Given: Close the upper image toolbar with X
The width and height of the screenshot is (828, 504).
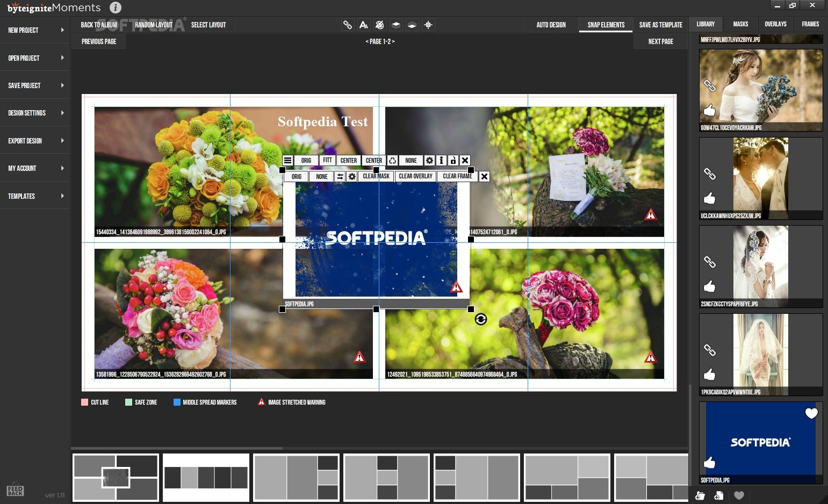Looking at the screenshot, I should coord(465,160).
